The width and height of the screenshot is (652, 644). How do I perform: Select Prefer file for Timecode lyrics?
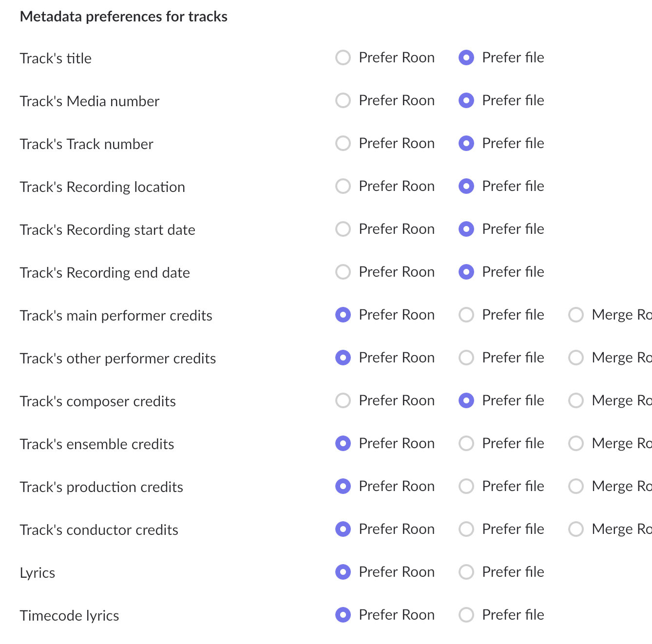[x=466, y=615]
